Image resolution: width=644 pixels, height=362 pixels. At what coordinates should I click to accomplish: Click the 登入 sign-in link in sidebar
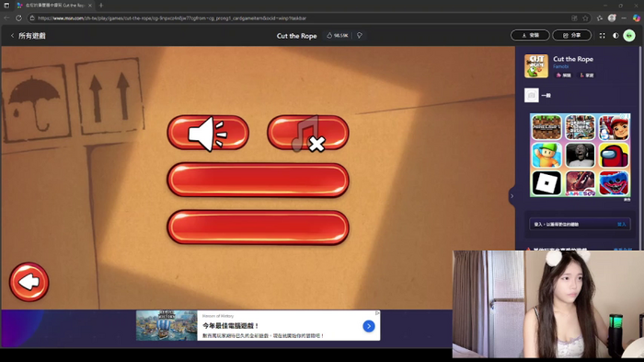(x=621, y=224)
